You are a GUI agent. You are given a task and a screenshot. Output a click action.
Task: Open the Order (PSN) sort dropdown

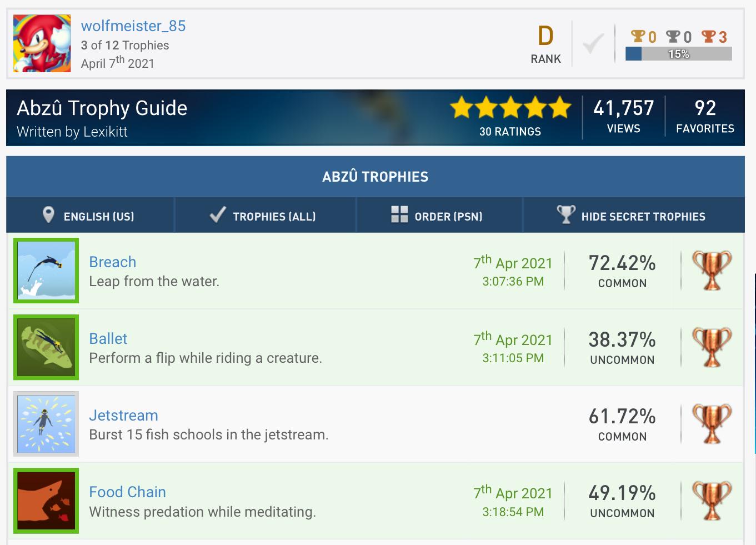439,215
